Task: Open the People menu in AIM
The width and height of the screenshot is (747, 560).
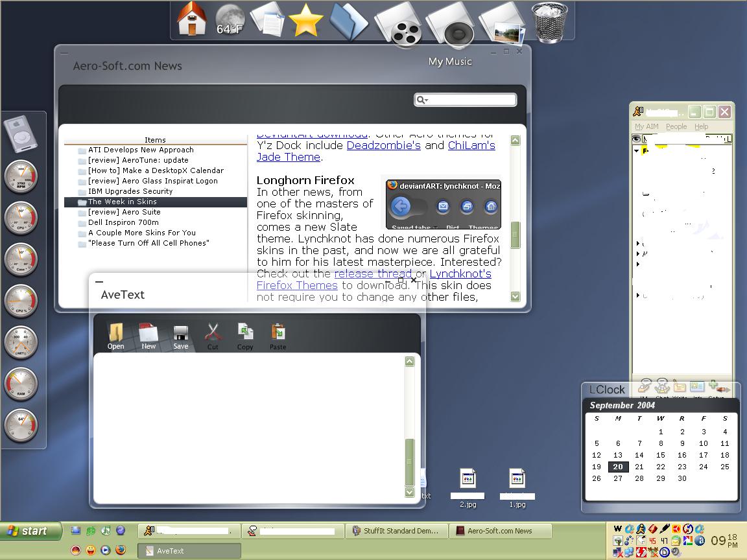Action: point(676,126)
